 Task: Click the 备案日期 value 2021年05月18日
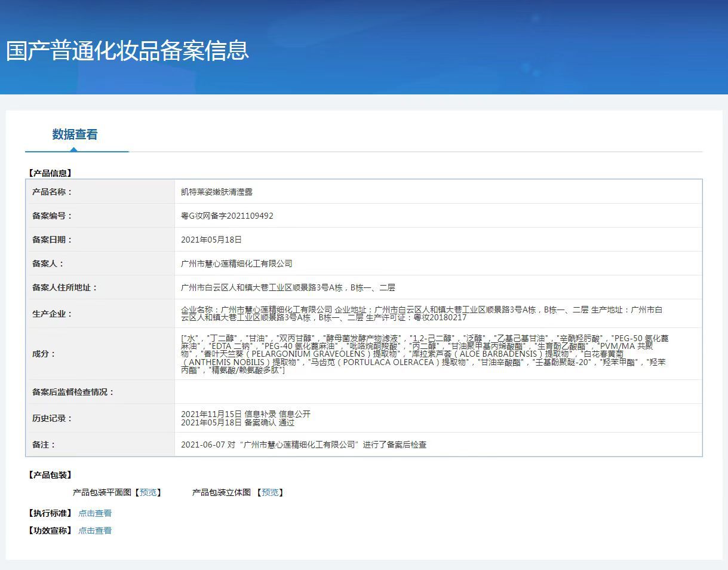(211, 240)
